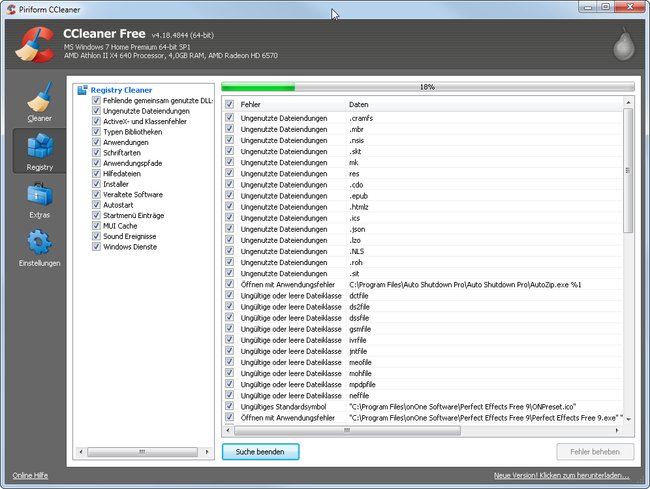Click results scroll up arrow
The image size is (650, 489).
pyautogui.click(x=628, y=102)
